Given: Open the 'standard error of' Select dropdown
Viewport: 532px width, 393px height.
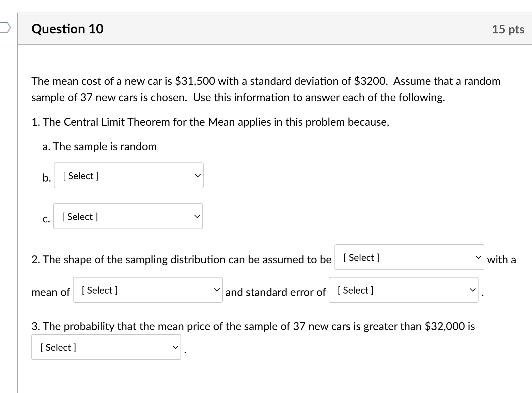Looking at the screenshot, I should click(x=403, y=290).
